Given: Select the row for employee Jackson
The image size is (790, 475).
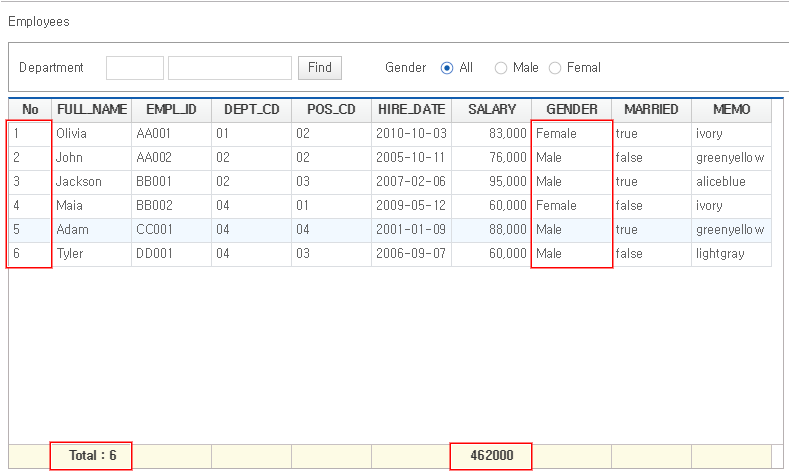Looking at the screenshot, I should pyautogui.click(x=389, y=182).
